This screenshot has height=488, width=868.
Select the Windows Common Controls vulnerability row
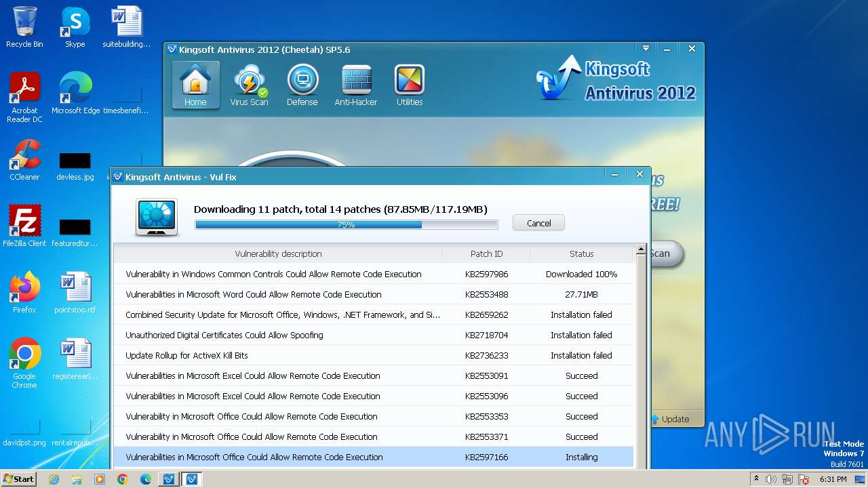[x=374, y=274]
